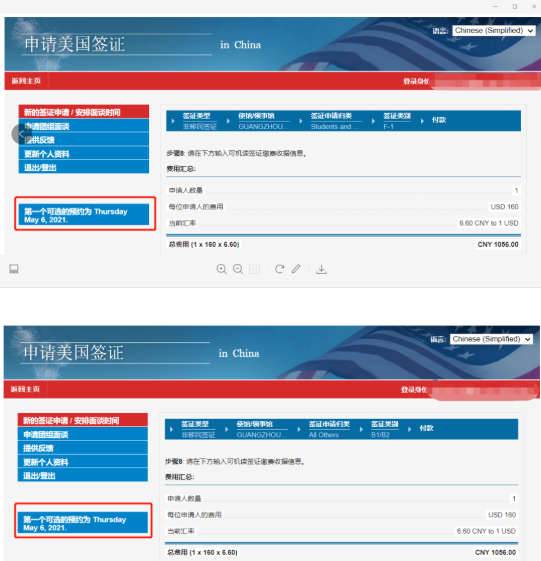Click 返回主页 on the F-1 page red bar

26,81
